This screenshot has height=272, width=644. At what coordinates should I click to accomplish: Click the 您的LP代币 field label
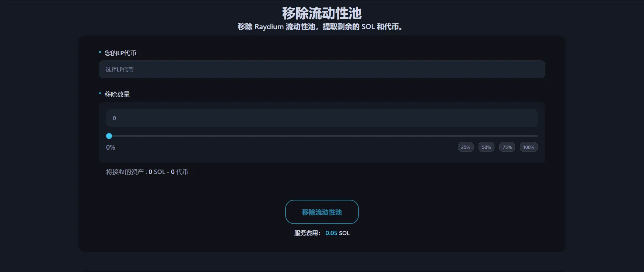(120, 53)
